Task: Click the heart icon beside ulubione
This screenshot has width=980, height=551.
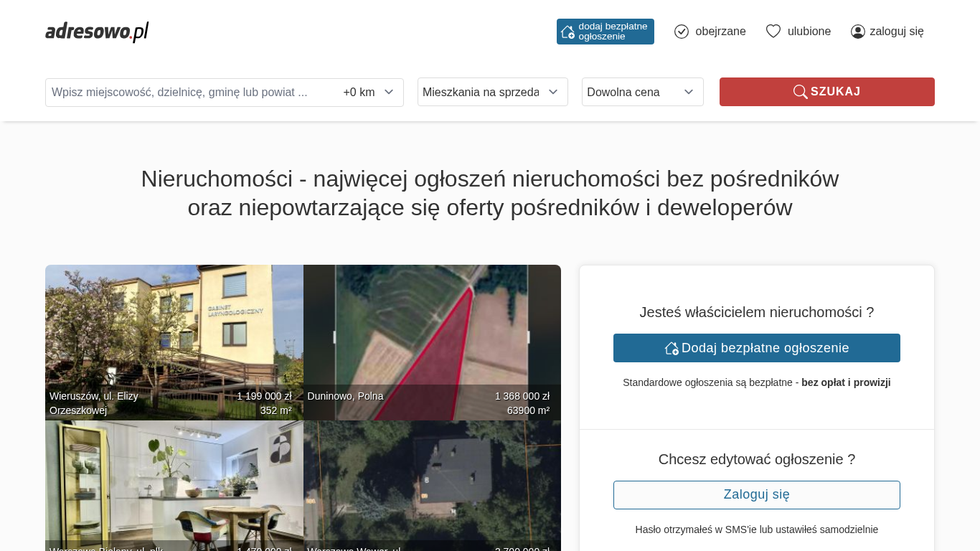Action: tap(773, 32)
